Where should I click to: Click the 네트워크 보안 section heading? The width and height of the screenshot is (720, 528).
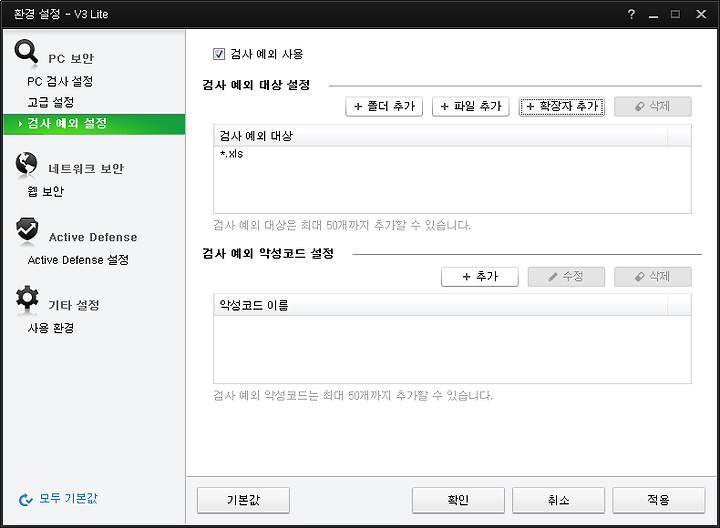pyautogui.click(x=86, y=169)
